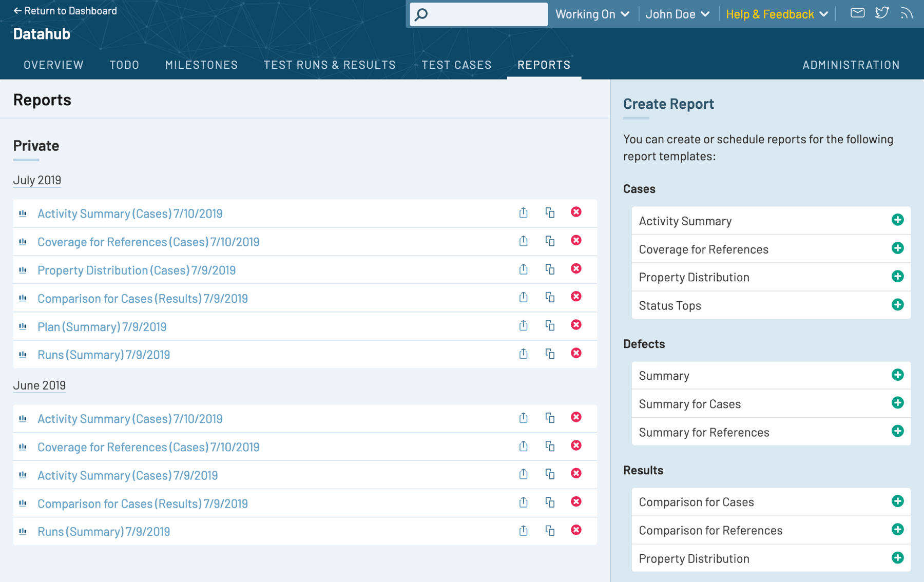Screen dimensions: 924x582
Task: Copy the July Coverage for References report
Action: [550, 241]
